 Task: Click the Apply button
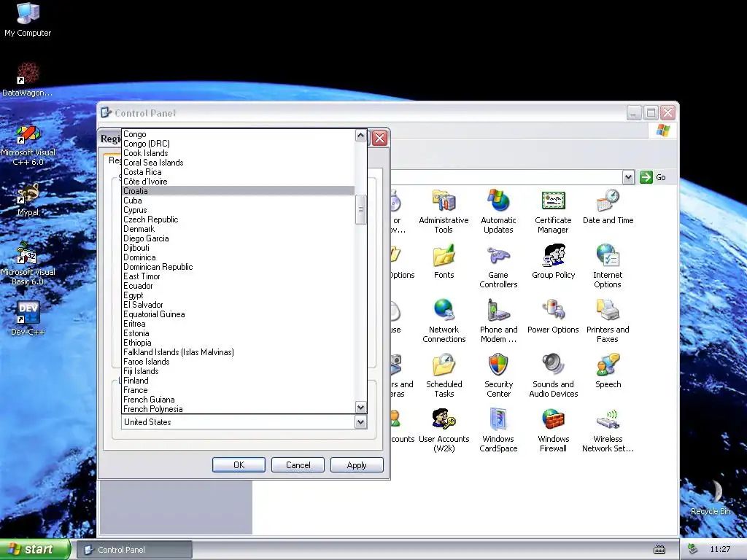tap(357, 464)
